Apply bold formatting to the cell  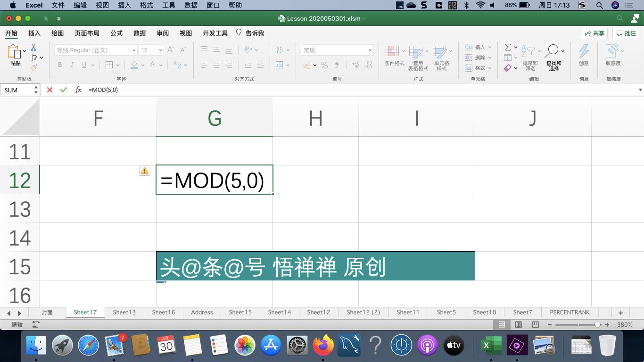tap(59, 65)
